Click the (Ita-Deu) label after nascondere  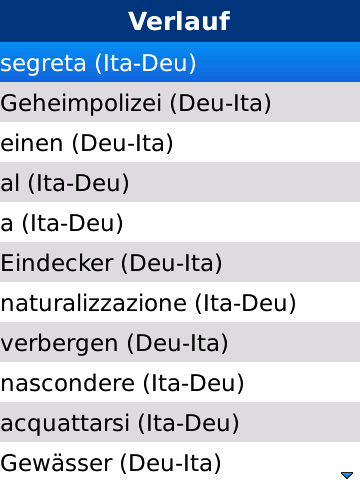point(194,383)
